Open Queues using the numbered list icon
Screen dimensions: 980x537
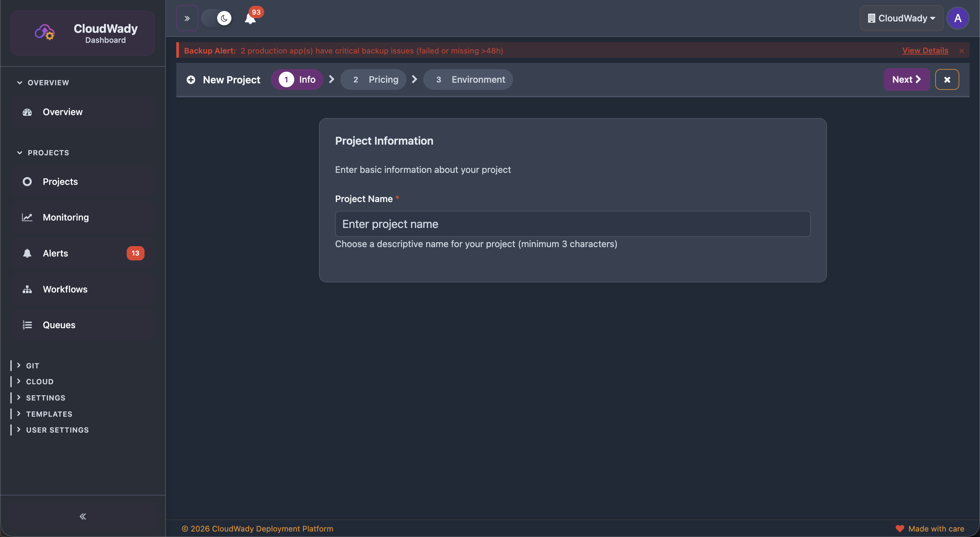(27, 325)
